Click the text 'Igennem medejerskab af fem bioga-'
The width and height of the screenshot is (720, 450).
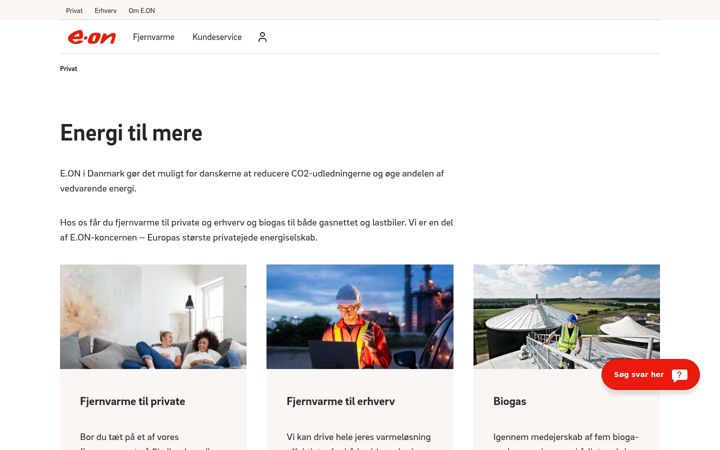point(565,437)
